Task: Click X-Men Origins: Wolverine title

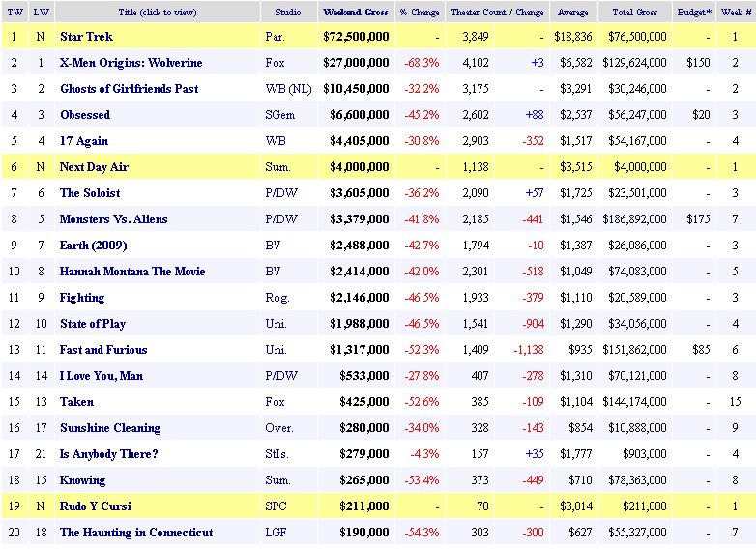Action: 131,63
